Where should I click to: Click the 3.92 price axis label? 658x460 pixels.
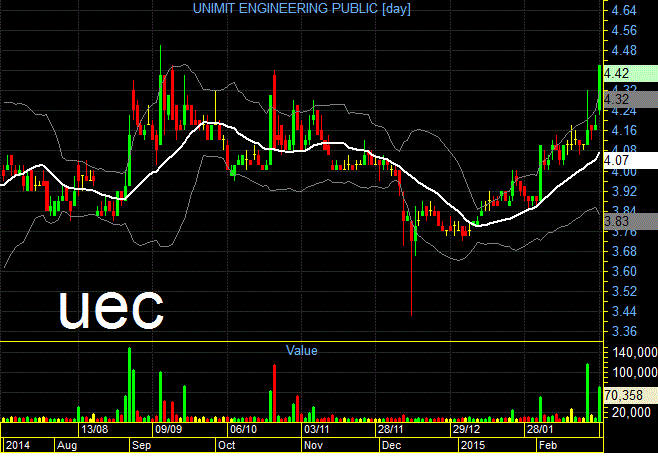pos(624,191)
